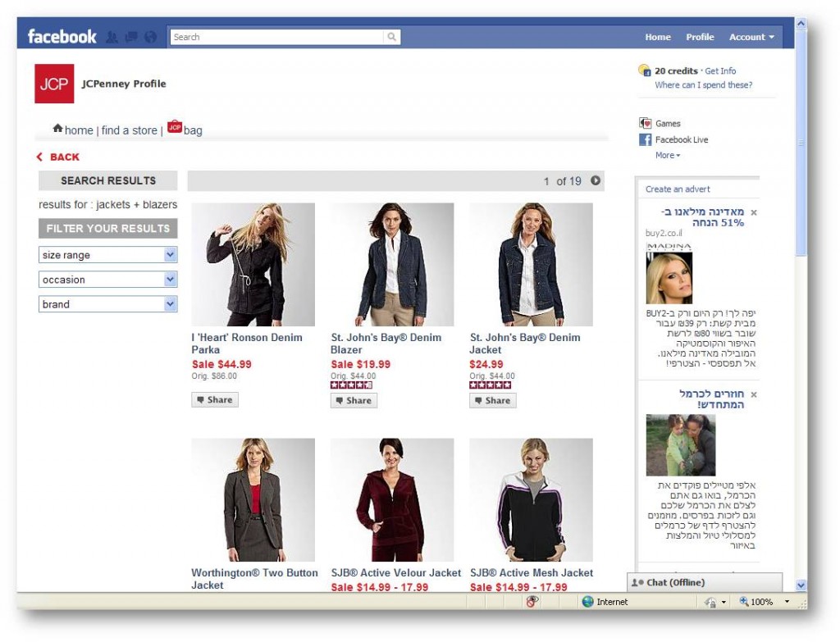Click the chat person icon
This screenshot has height=642, width=840.
[637, 583]
